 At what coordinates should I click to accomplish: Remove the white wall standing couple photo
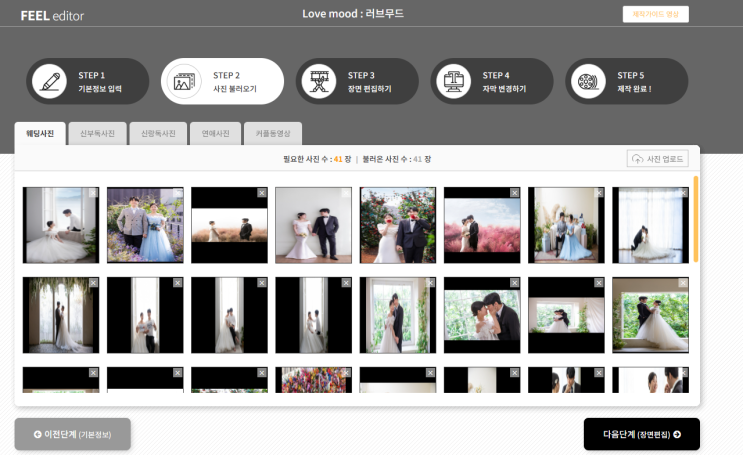[346, 192]
